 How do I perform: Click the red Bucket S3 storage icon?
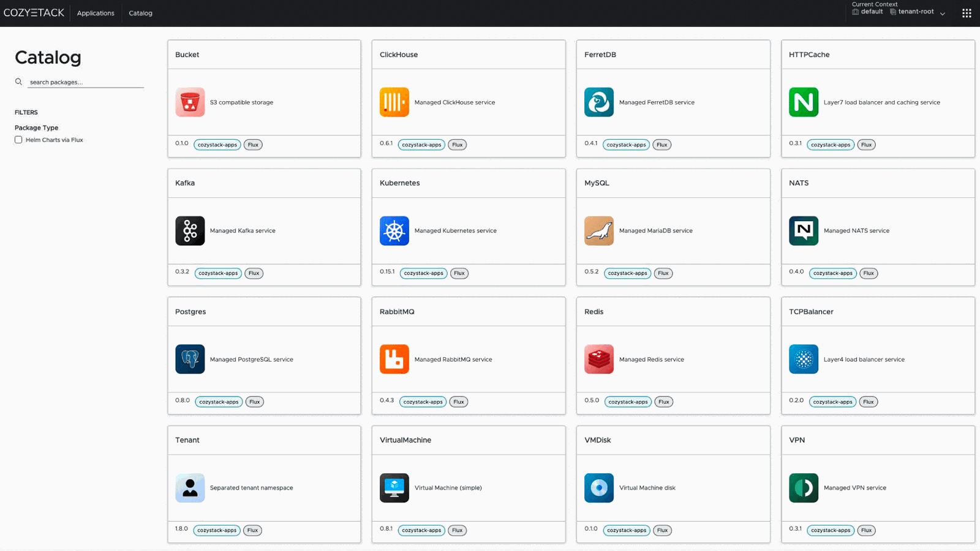[190, 102]
